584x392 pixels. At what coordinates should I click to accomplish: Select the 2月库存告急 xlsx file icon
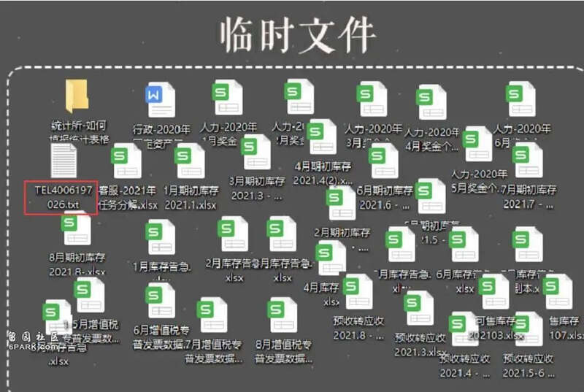[x=233, y=234]
